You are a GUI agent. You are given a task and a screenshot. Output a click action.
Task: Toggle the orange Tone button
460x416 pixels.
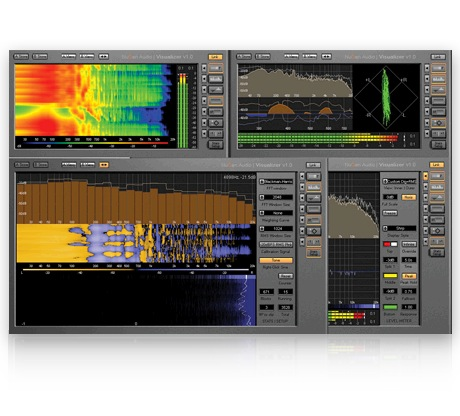point(276,260)
